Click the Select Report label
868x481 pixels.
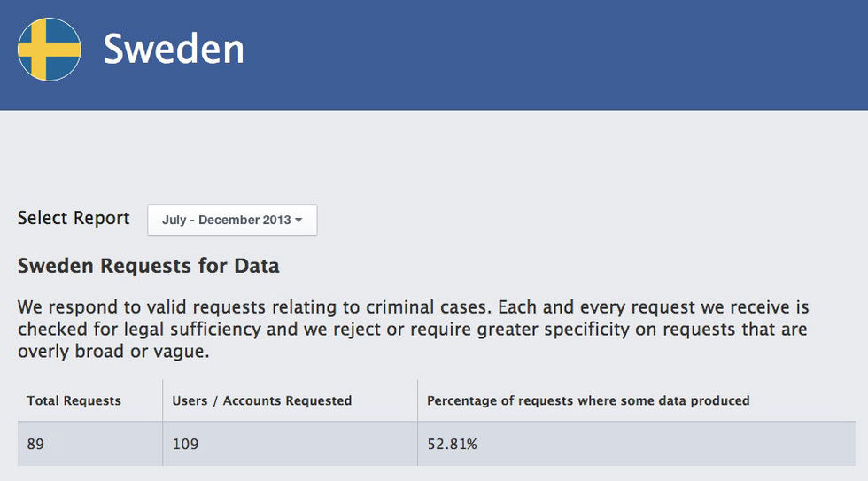(x=74, y=219)
